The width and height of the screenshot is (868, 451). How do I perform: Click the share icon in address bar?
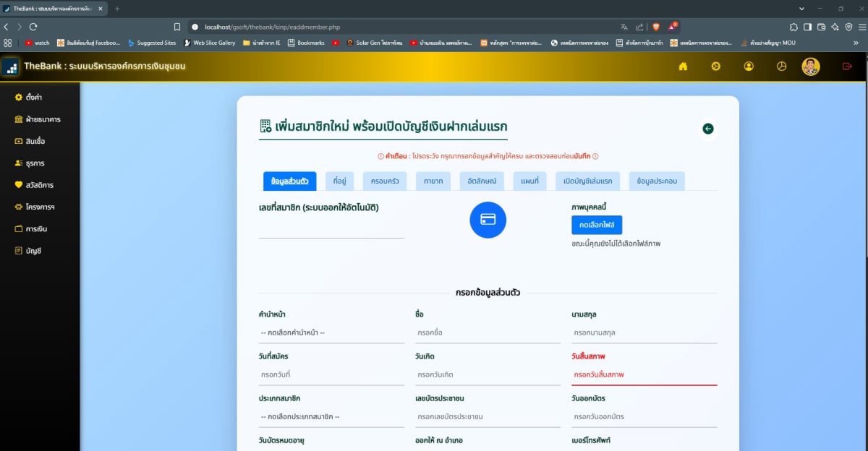pyautogui.click(x=639, y=27)
